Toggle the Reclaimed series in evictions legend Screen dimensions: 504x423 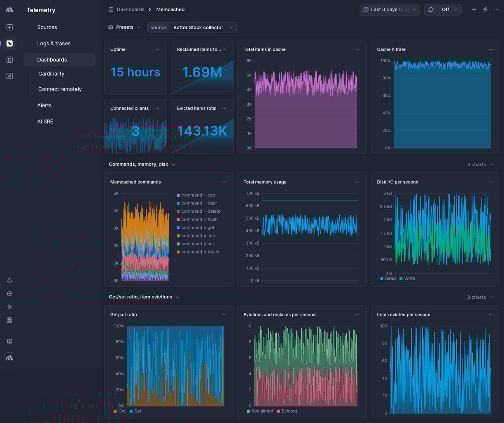point(260,411)
